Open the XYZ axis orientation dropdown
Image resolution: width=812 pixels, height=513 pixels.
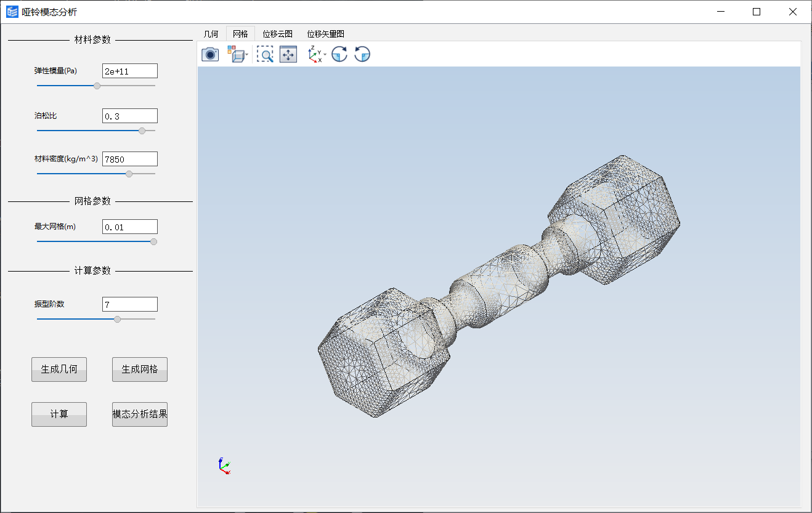point(317,55)
